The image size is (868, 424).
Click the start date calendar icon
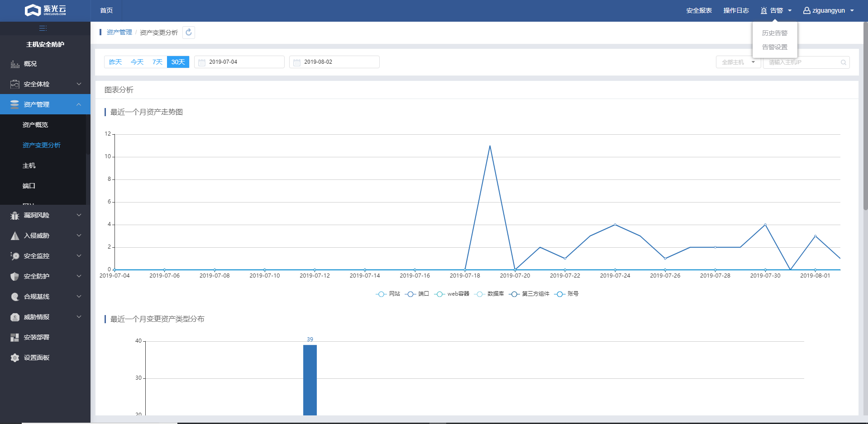202,62
